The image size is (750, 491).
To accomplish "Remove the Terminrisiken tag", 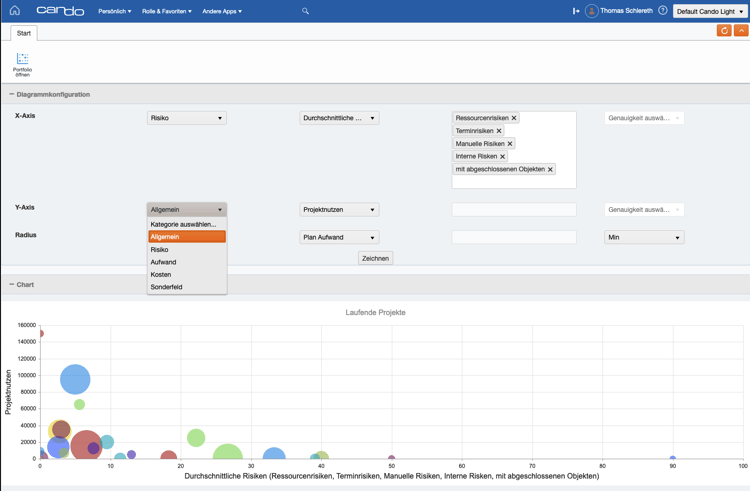I will click(x=499, y=131).
